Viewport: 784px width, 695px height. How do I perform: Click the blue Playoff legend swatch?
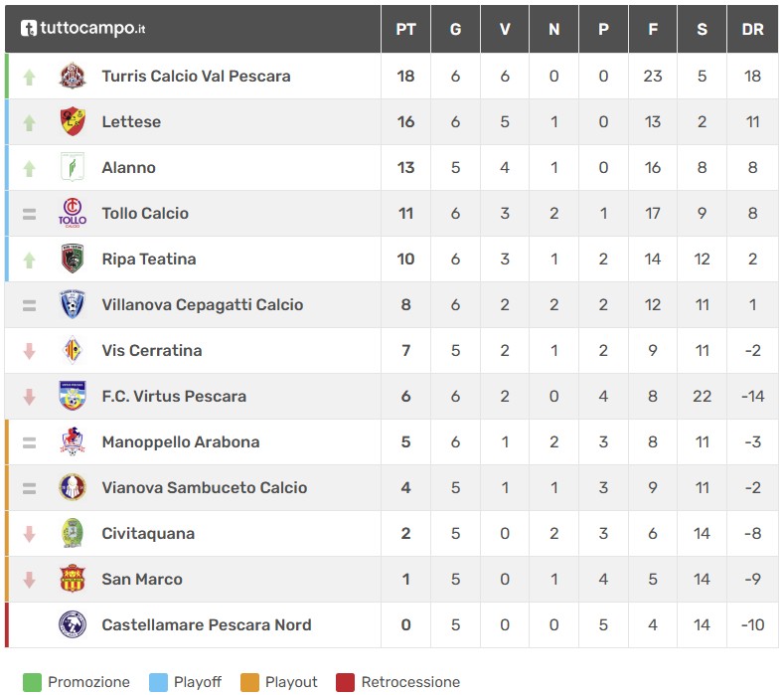coord(157,682)
